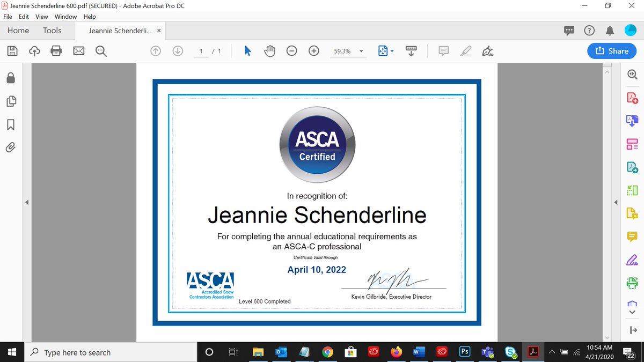
Task: Open the View menu
Action: (x=42, y=17)
